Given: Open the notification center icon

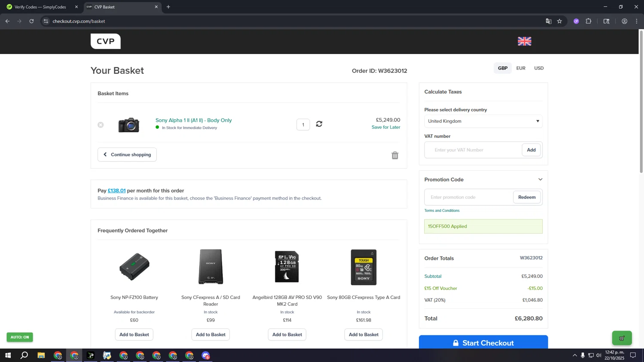Looking at the screenshot, I should [633, 355].
